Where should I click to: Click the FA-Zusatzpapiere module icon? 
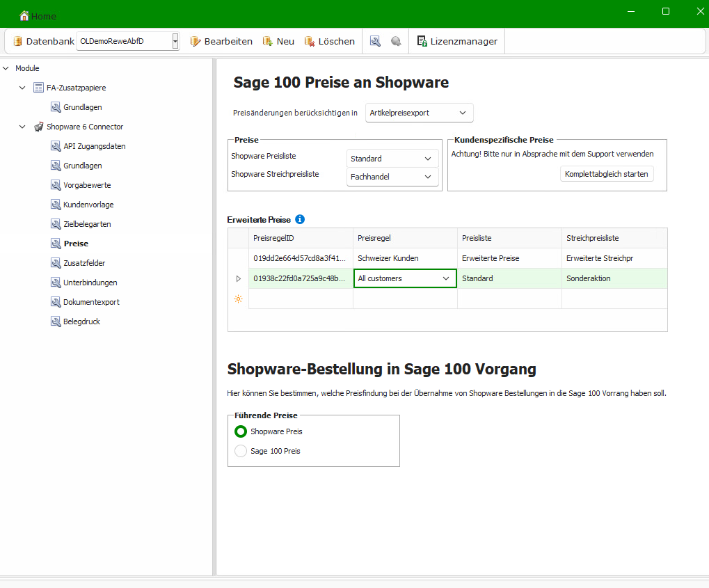39,88
